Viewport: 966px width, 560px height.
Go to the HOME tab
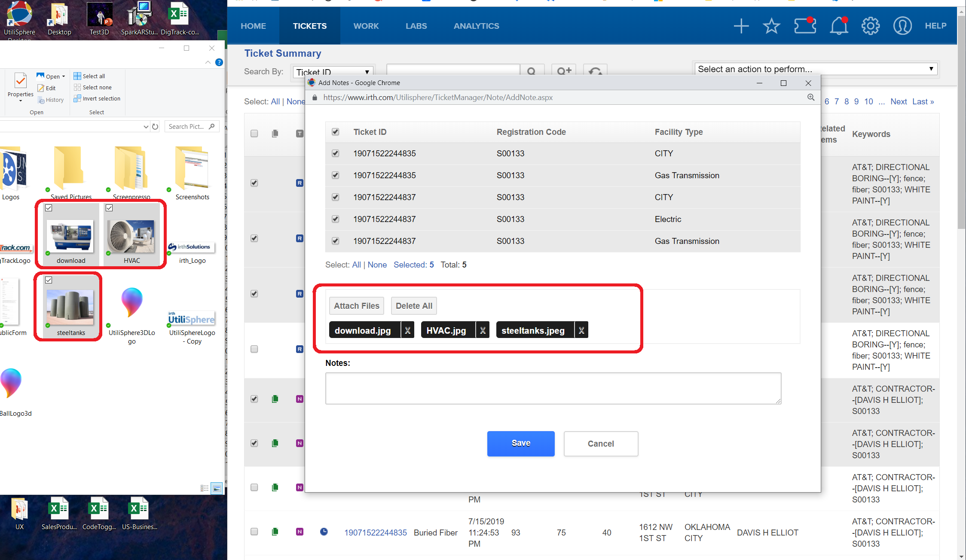(253, 26)
